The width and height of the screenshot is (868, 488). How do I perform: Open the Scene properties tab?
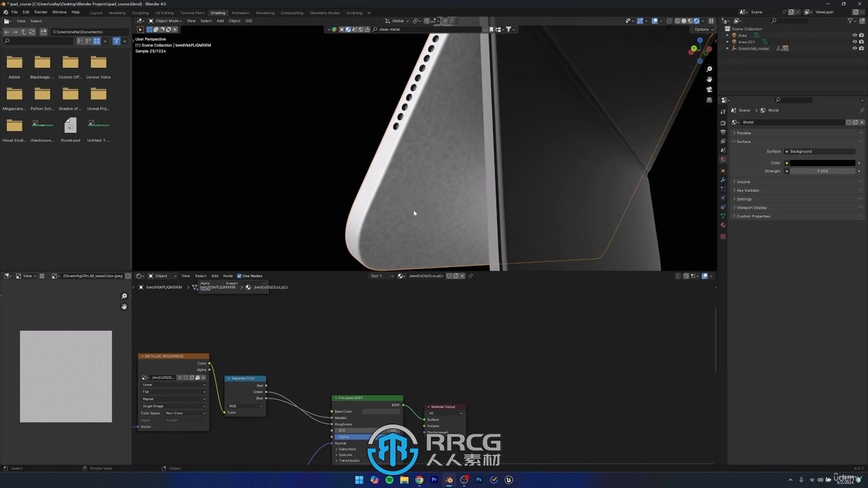click(723, 150)
